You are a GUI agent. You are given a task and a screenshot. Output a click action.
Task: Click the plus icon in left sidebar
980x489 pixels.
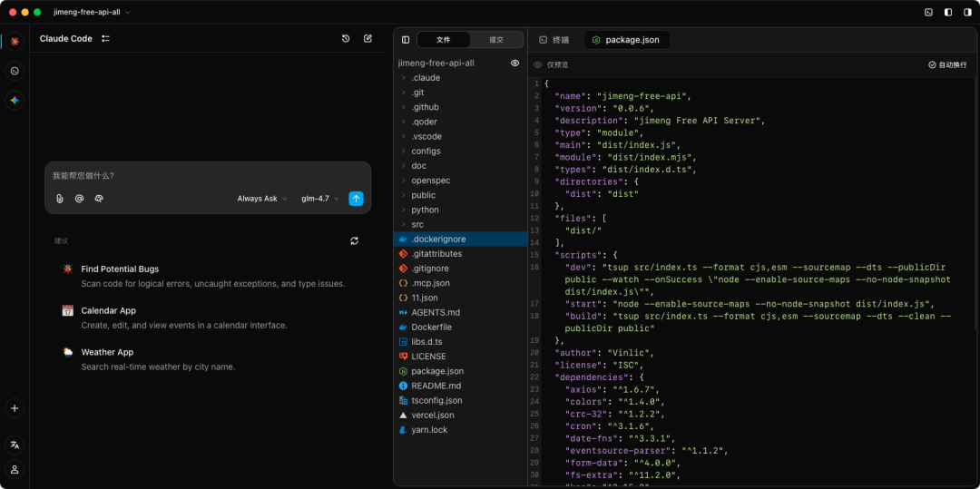coord(15,408)
